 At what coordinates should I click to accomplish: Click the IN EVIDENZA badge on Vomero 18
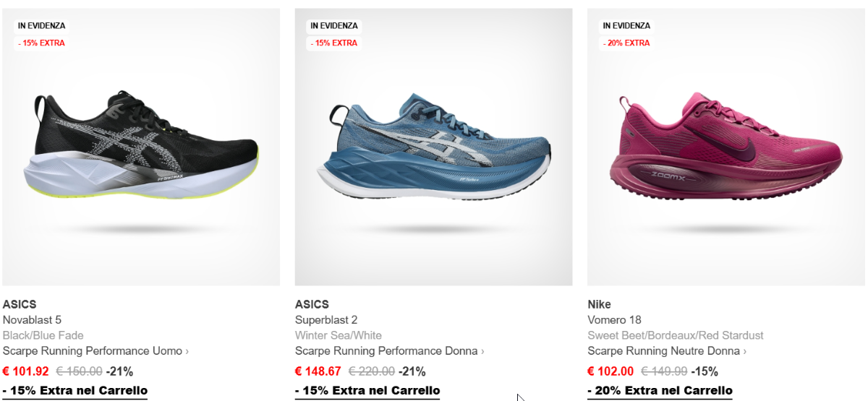(x=626, y=25)
